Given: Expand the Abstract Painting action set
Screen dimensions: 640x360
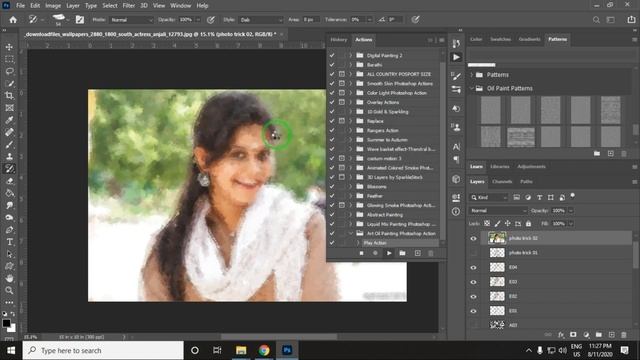Looking at the screenshot, I should [x=350, y=215].
